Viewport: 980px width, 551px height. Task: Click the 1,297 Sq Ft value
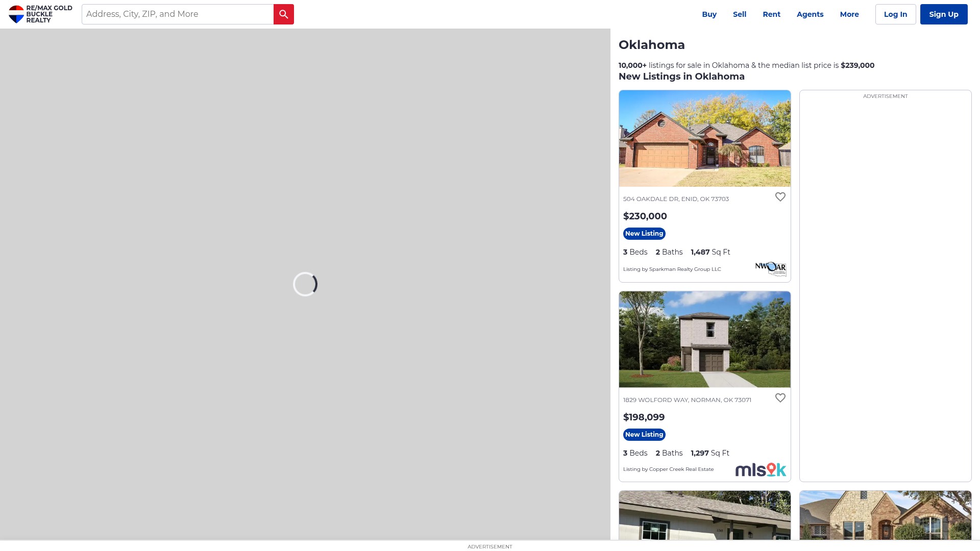click(710, 453)
